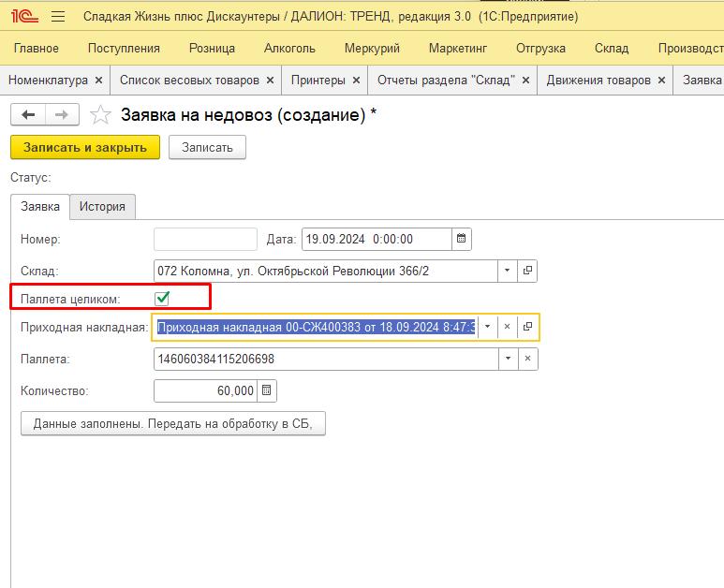
Task: Open the Отгрузка section
Action: click(x=540, y=49)
